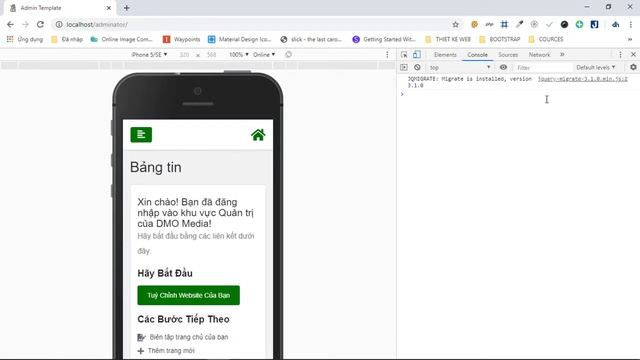Open COURCES bookmark folder

tap(546, 39)
